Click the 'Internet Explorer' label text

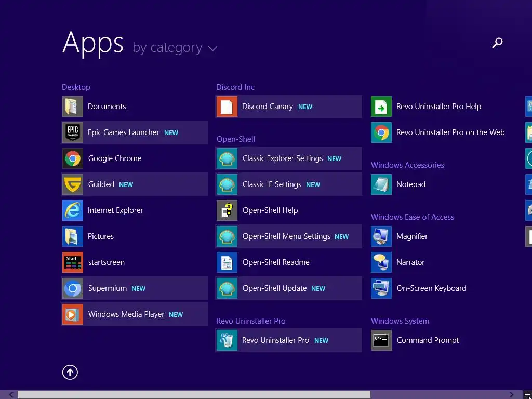coord(115,210)
